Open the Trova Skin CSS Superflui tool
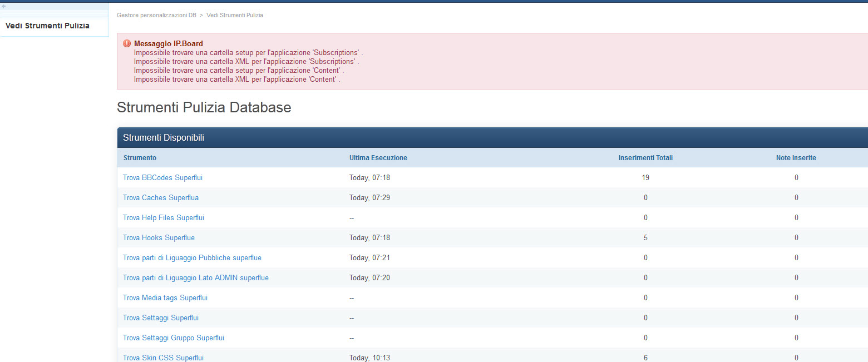 click(x=163, y=358)
